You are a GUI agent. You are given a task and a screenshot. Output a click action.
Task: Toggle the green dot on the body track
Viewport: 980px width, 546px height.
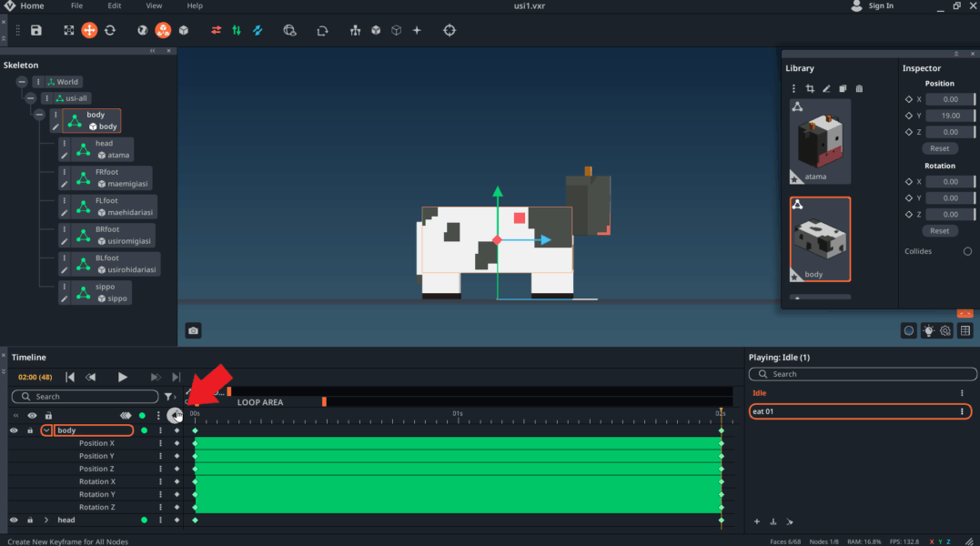(145, 430)
